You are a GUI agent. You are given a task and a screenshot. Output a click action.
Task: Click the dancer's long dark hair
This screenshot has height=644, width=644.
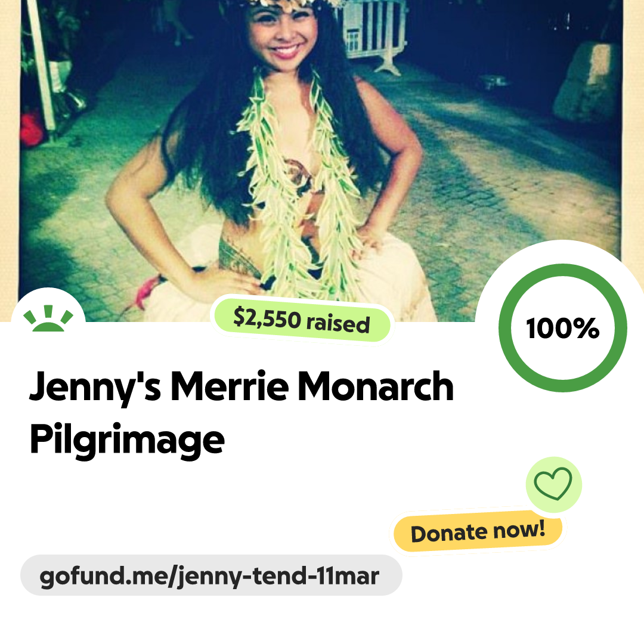click(197, 149)
